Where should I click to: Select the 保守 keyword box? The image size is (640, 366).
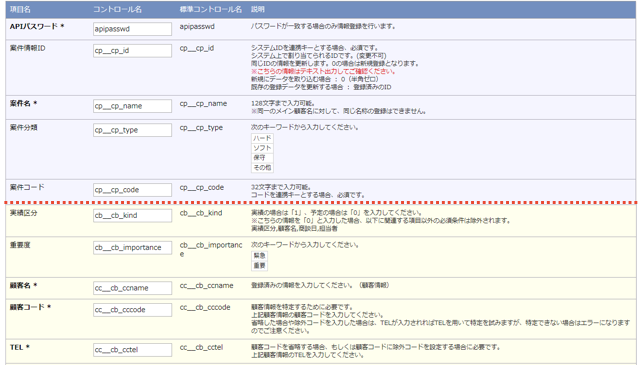(262, 157)
